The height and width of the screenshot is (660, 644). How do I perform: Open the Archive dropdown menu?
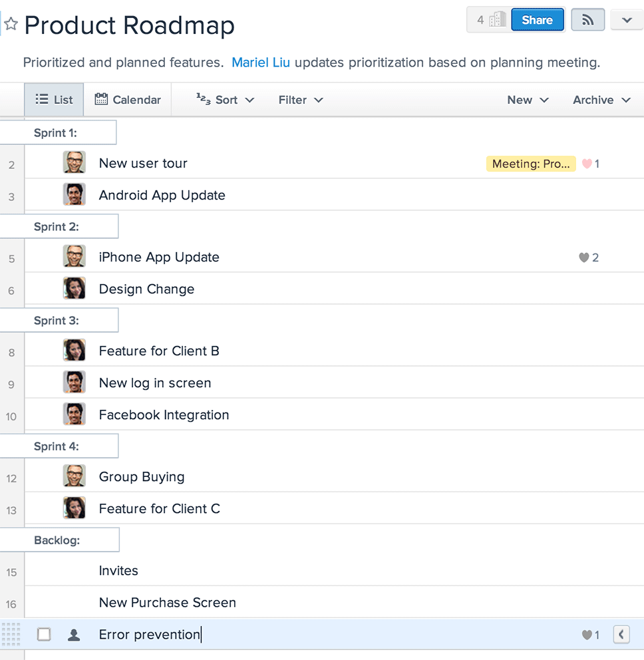601,100
